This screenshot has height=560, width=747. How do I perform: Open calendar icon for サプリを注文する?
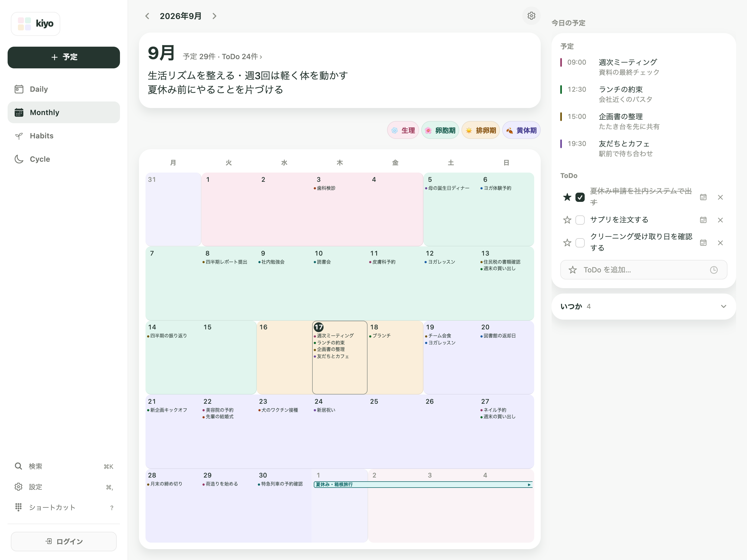pyautogui.click(x=703, y=220)
